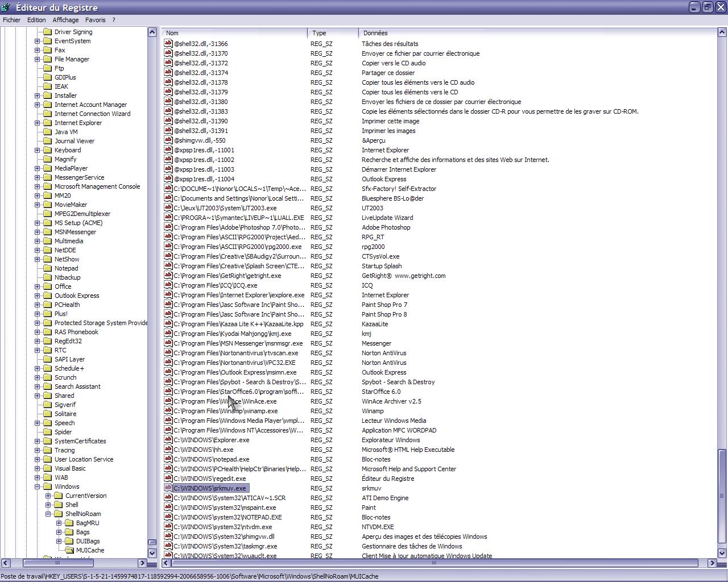Select the Bags folder icon

[69, 532]
